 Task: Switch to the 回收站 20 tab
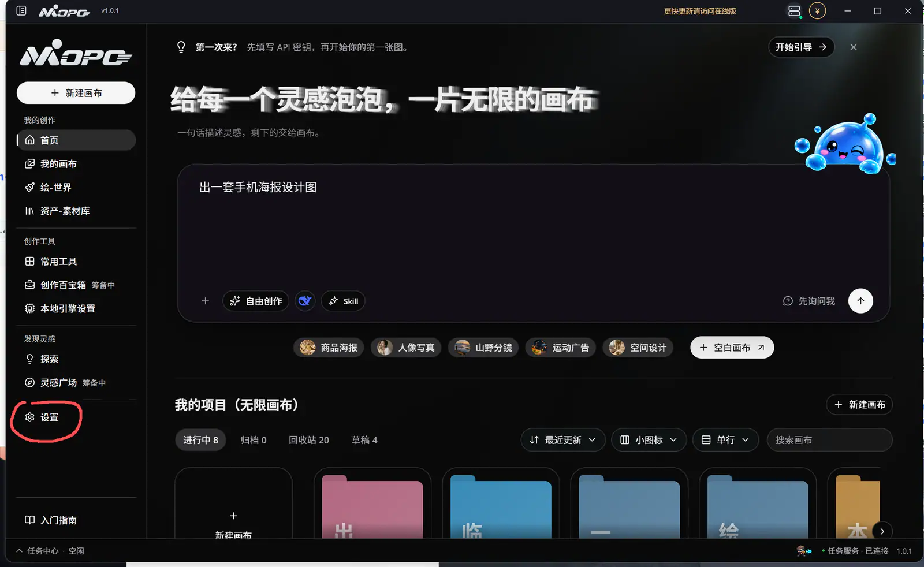coord(309,440)
